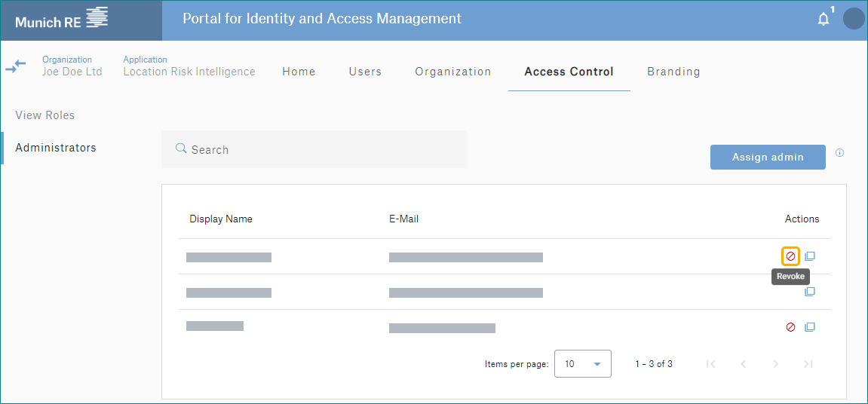This screenshot has width=868, height=404.
Task: Click the Munich RE logo
Action: [61, 18]
